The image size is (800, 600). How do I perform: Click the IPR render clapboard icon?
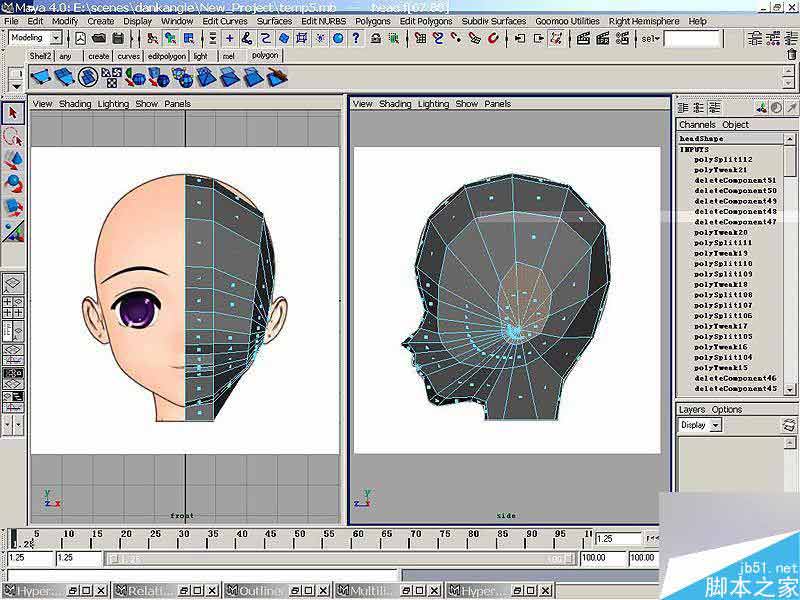coord(603,38)
